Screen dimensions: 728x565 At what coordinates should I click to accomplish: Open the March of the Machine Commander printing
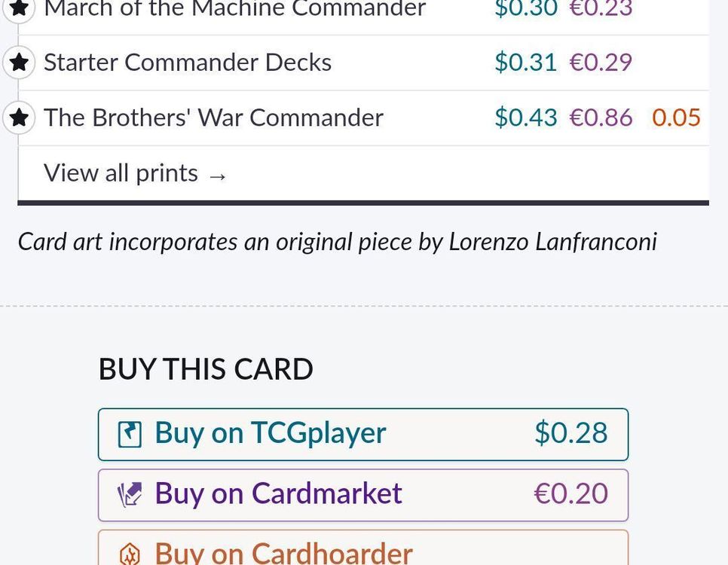234,8
